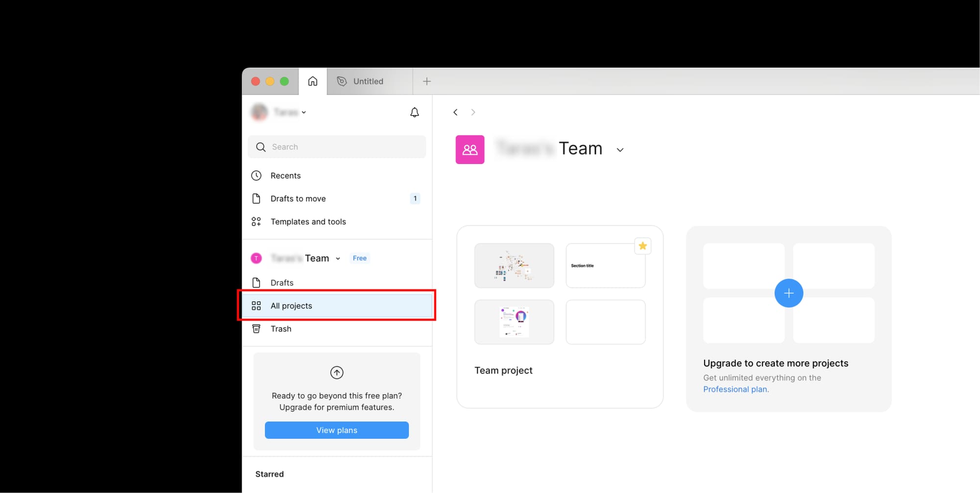Expand the sidebar Team dropdown chevron
Screen dimensions: 980x493
pyautogui.click(x=338, y=258)
